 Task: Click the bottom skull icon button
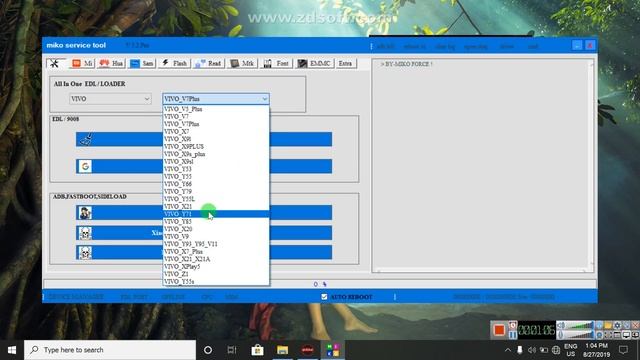(204, 253)
